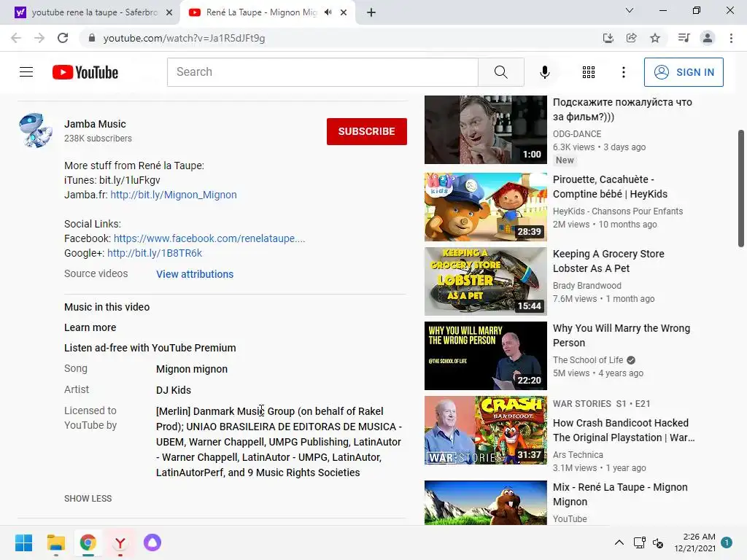Focus the YouTube Search field
The width and height of the screenshot is (747, 560).
[x=322, y=72]
